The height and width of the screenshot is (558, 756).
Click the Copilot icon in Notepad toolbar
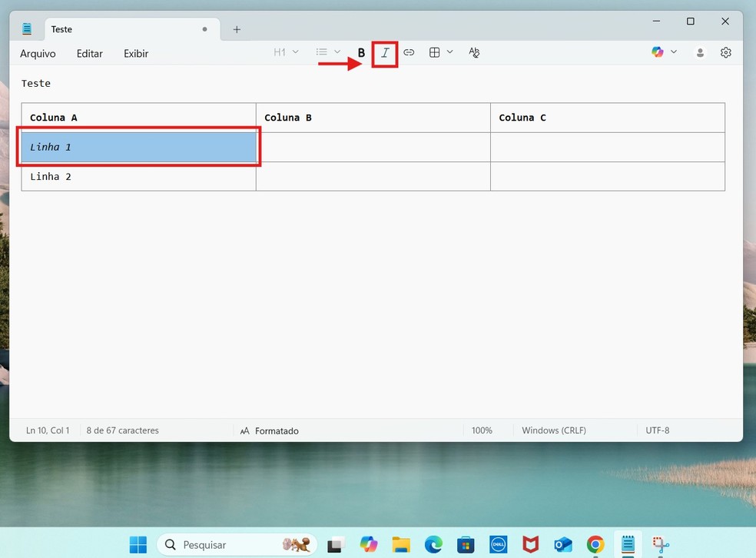click(658, 52)
